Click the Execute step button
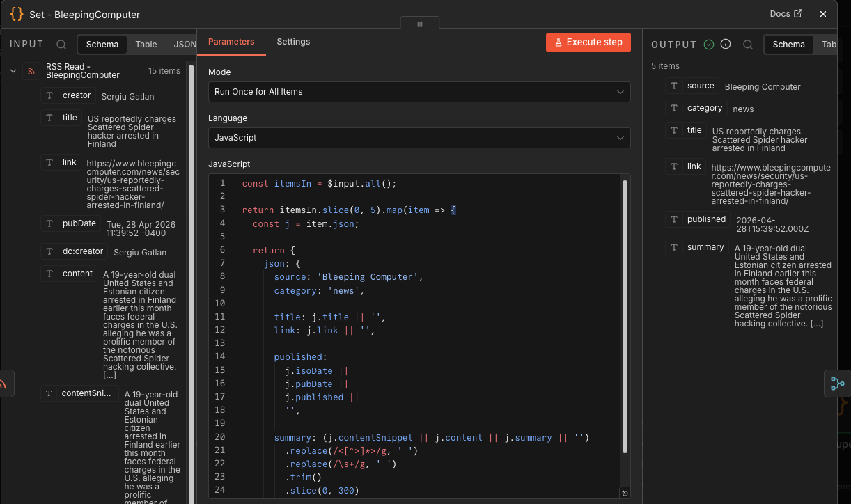The height and width of the screenshot is (504, 851). [588, 42]
